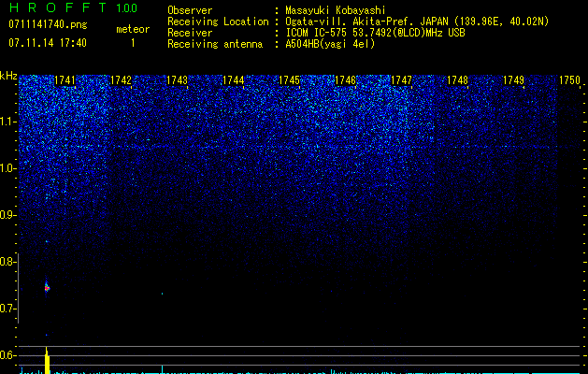This screenshot has height=374, width=588.
Task: Click the yellow signal-level bar at bottom
Action: tap(47, 361)
